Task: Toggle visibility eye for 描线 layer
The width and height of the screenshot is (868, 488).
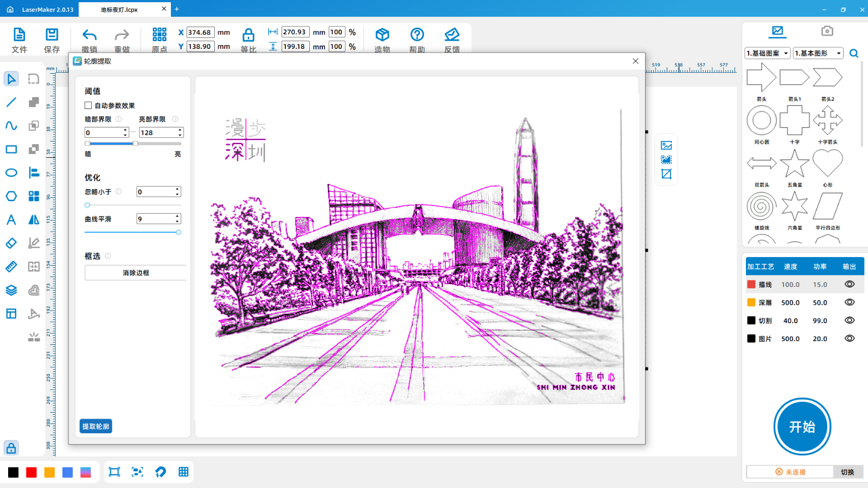Action: [x=850, y=284]
